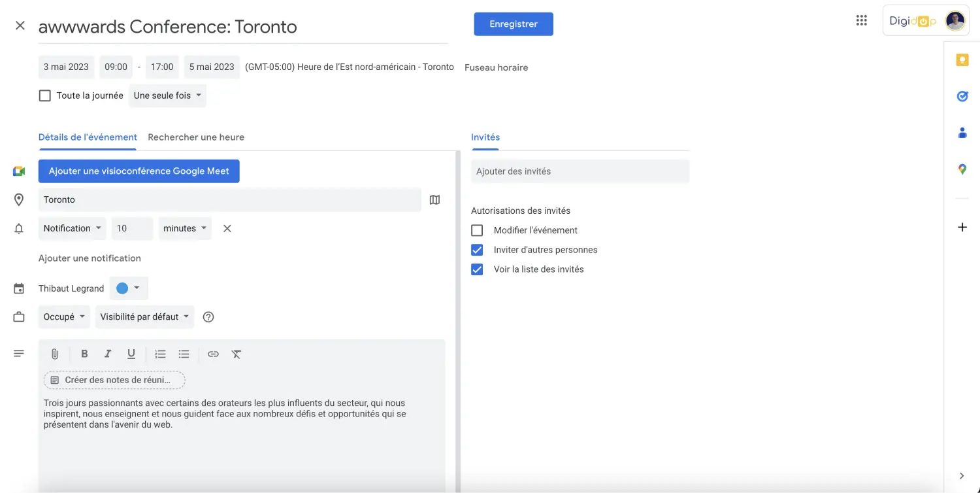Viewport: 980px width, 493px height.
Task: Click the Enregistrer button
Action: tap(514, 24)
